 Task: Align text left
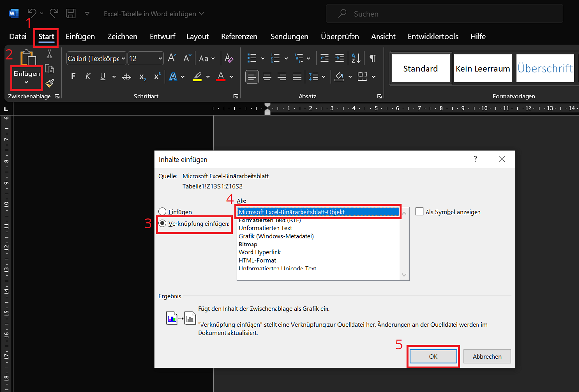point(252,77)
